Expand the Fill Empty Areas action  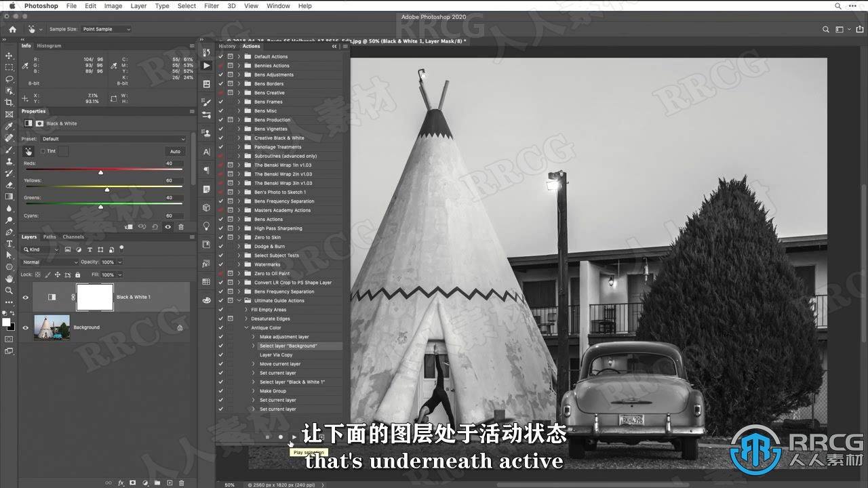coord(246,310)
